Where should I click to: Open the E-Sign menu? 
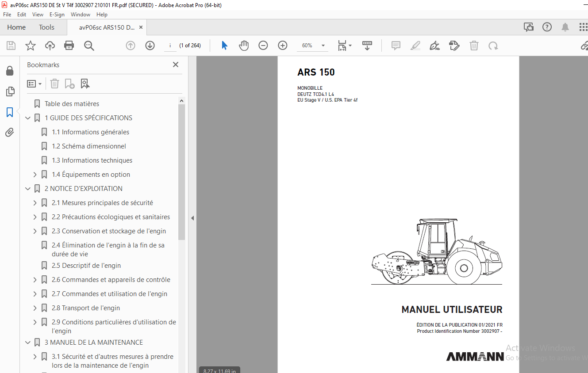coord(57,15)
